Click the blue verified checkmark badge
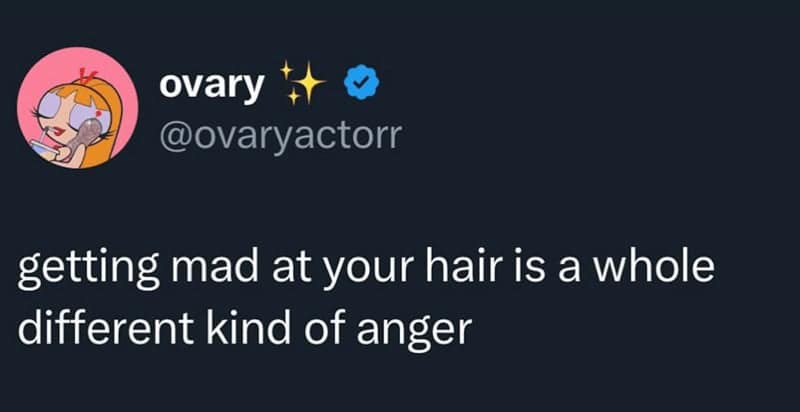 (x=362, y=83)
